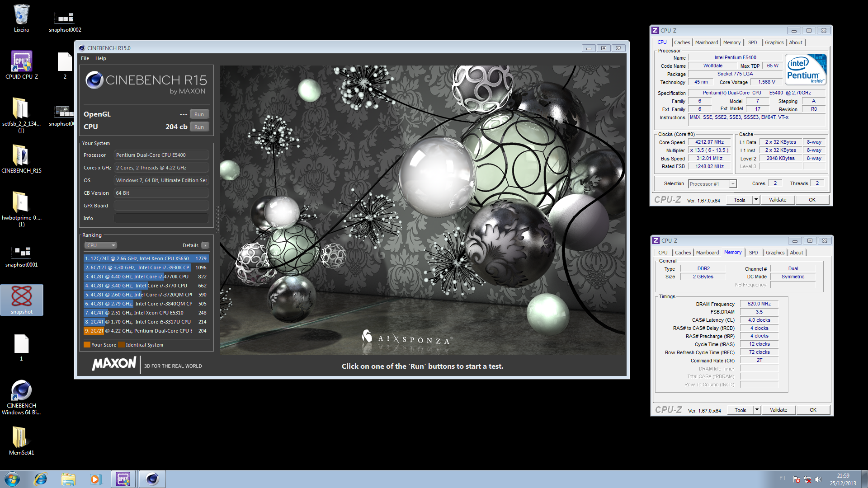Switch to CPU-Z taskbar button

123,479
